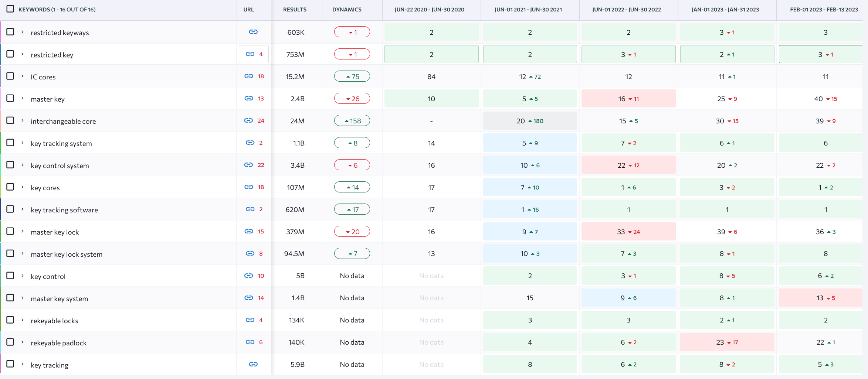Sort by Keywords column header
This screenshot has width=868, height=379.
tap(57, 10)
